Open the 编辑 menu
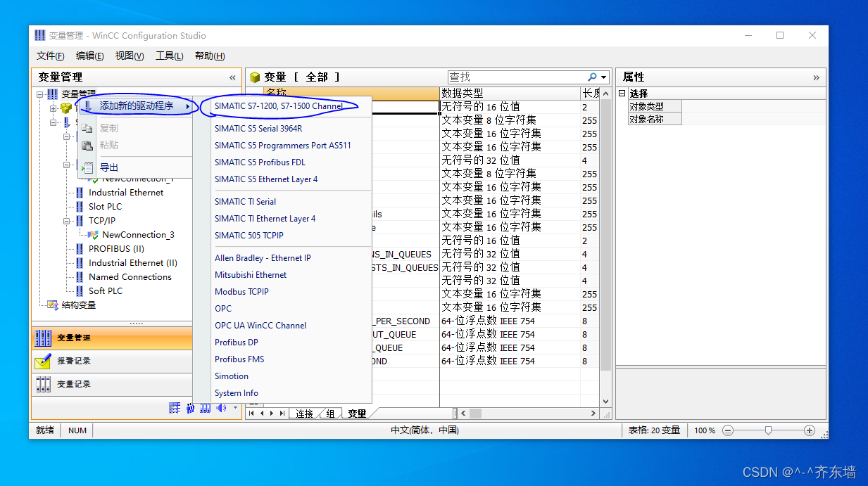 coord(90,56)
